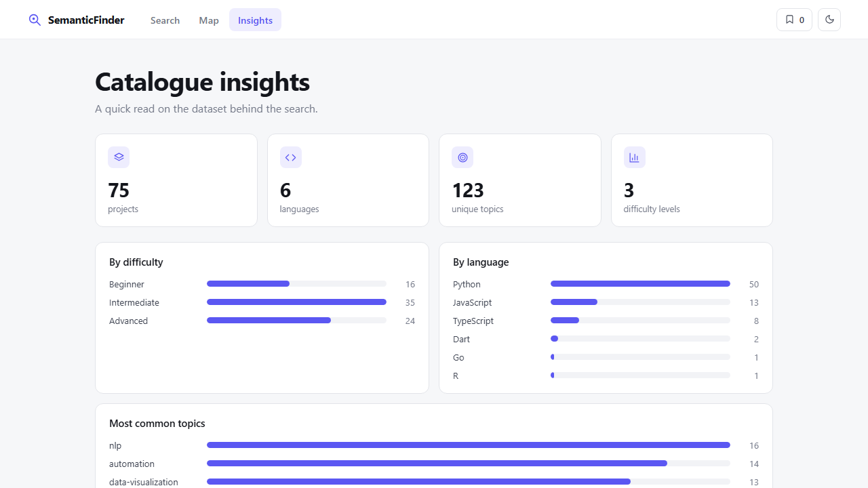Click the Dart language bar
868x488 pixels.
(x=640, y=339)
